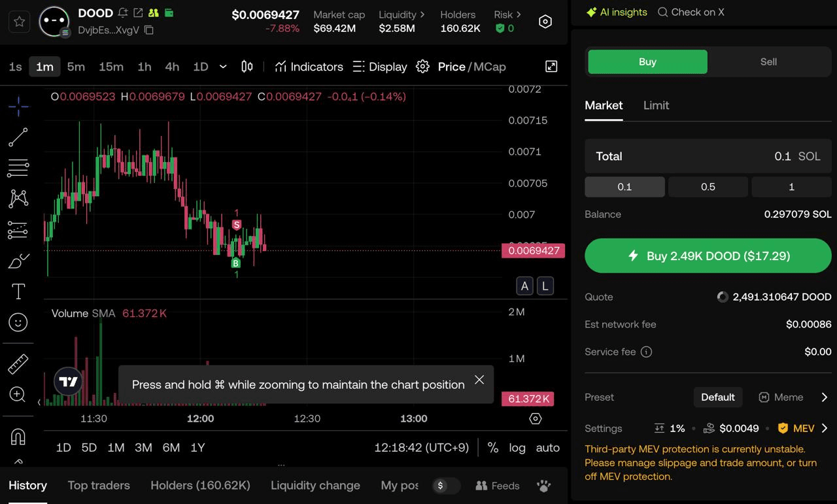Select the forecasting and measurement tool
This screenshot has width=837, height=504.
(18, 229)
